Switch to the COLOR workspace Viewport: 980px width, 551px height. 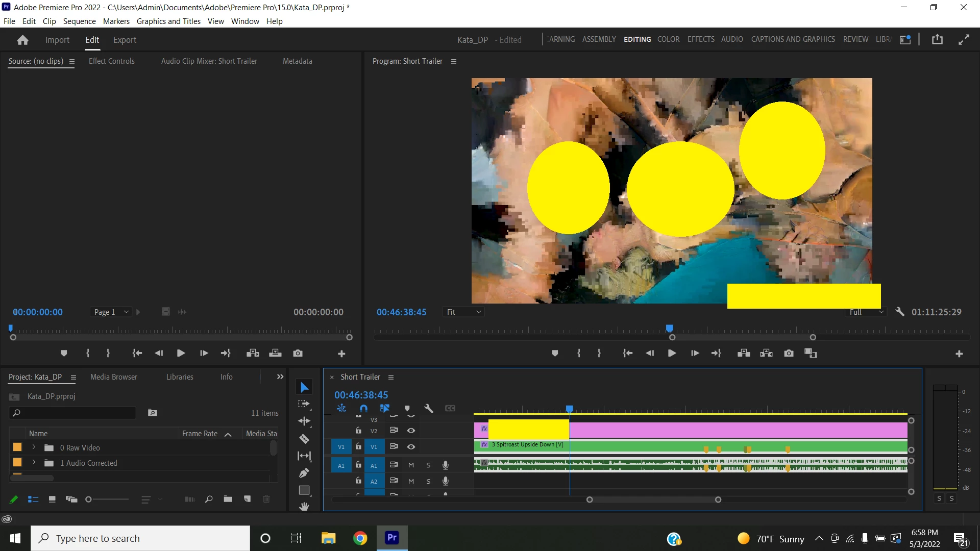tap(668, 39)
